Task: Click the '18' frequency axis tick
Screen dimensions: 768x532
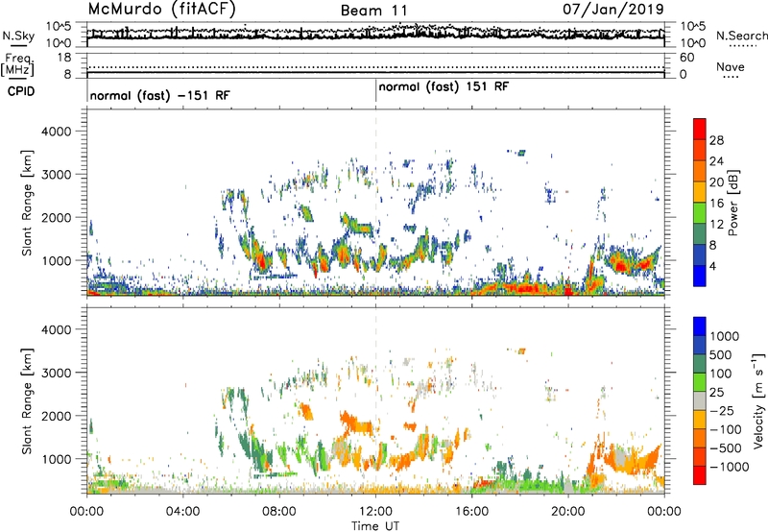Action: [64, 58]
